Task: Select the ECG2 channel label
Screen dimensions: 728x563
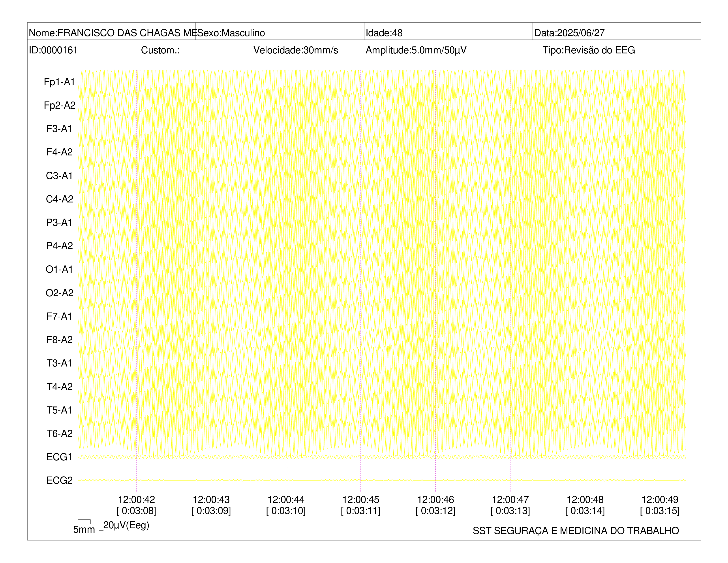Action: click(59, 480)
